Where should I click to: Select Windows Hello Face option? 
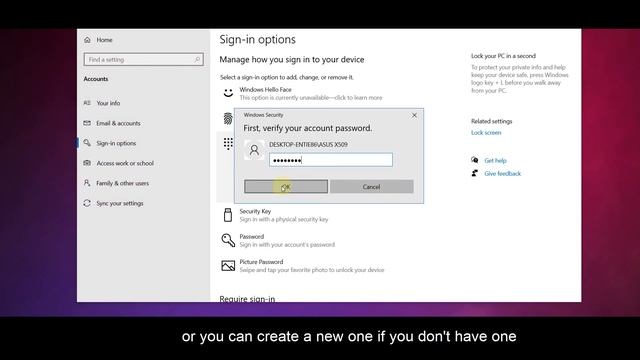click(x=311, y=93)
